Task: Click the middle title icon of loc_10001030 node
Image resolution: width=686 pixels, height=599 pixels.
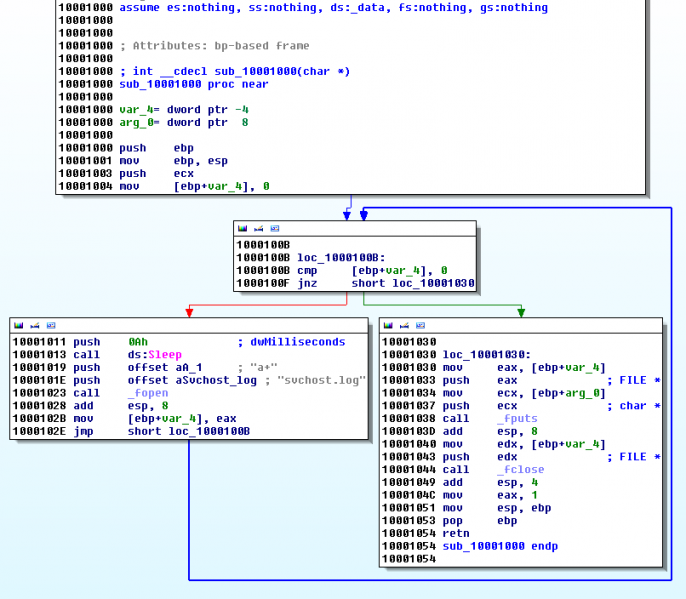Action: pos(403,325)
